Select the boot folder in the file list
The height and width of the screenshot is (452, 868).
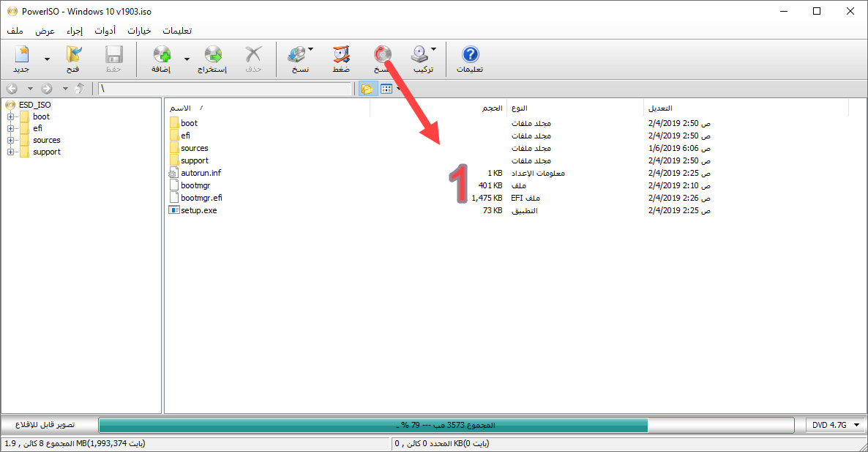(189, 123)
